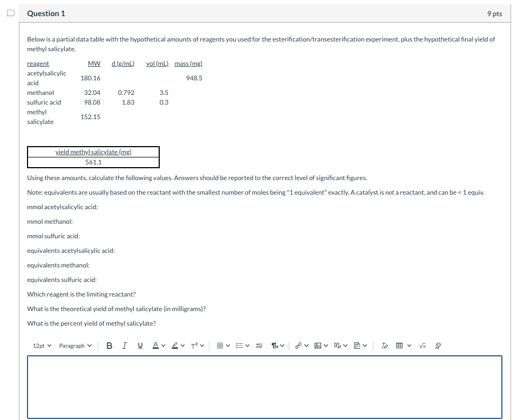517x420 pixels.
Task: Open the math equation editor
Action: click(423, 346)
